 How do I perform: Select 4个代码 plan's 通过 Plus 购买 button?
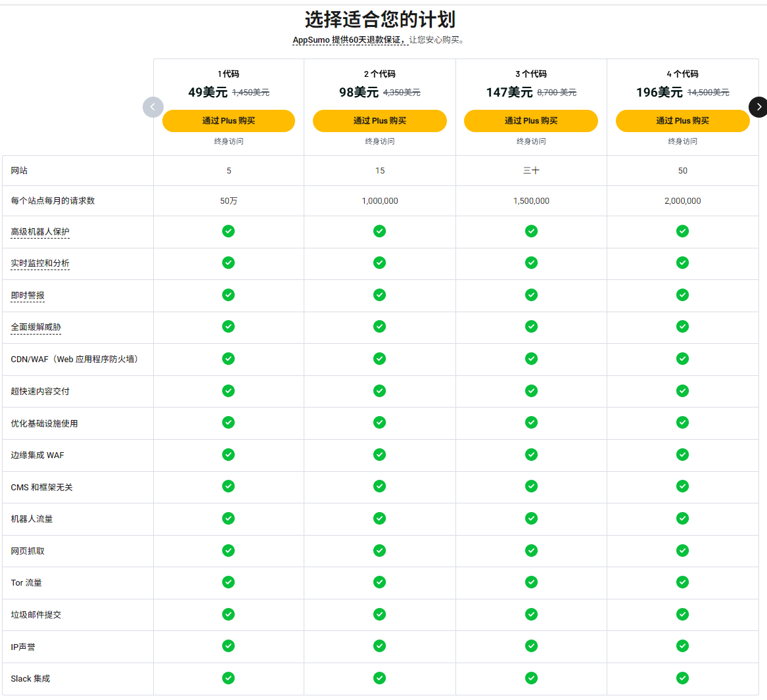coord(682,121)
